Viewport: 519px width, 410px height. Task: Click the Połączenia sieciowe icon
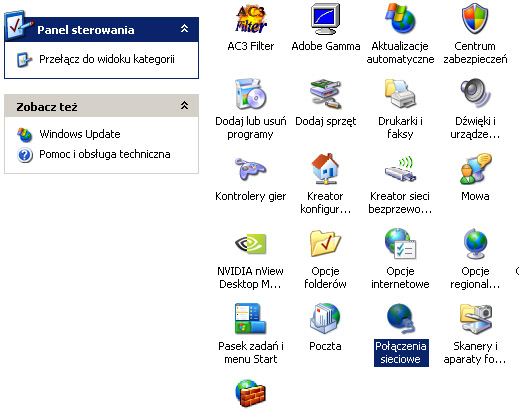point(400,319)
